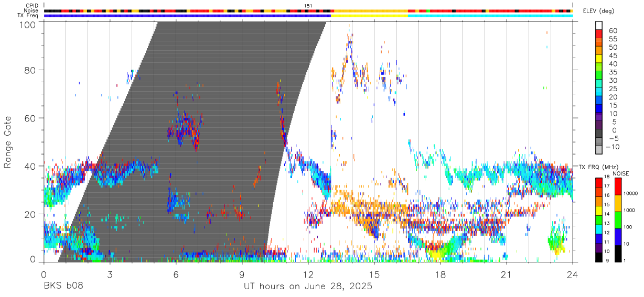The image size is (644, 297).
Task: Click Range Gate axis tick 100
Action: click(28, 25)
